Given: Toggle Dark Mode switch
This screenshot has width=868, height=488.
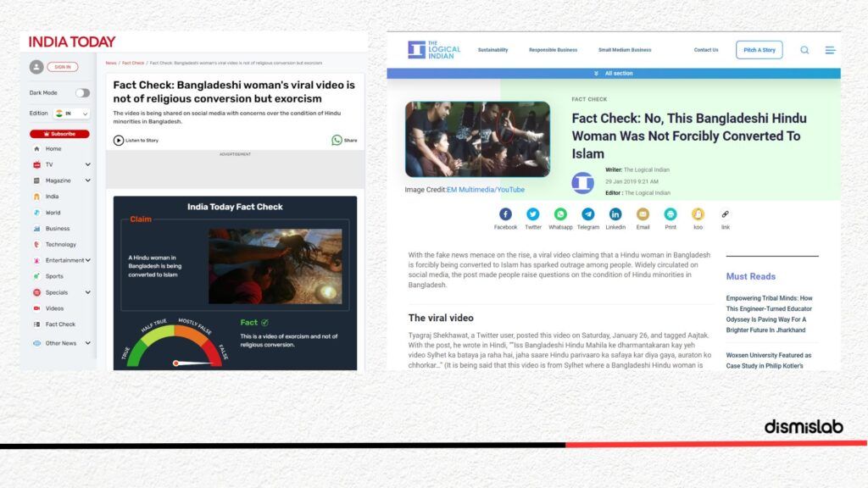Looking at the screenshot, I should [x=82, y=93].
